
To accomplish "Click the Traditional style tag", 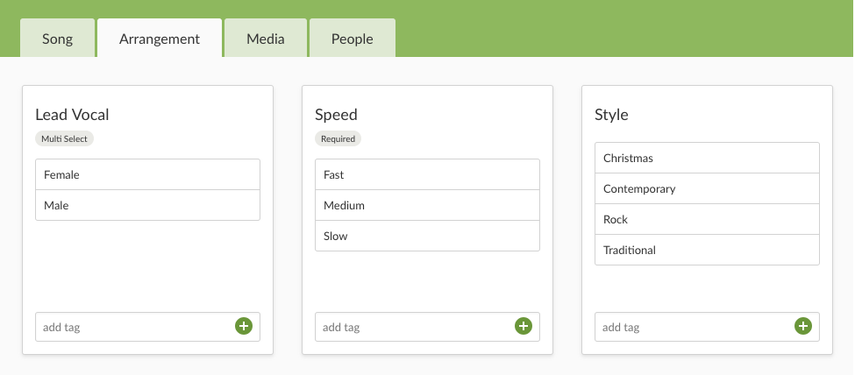I will point(707,250).
